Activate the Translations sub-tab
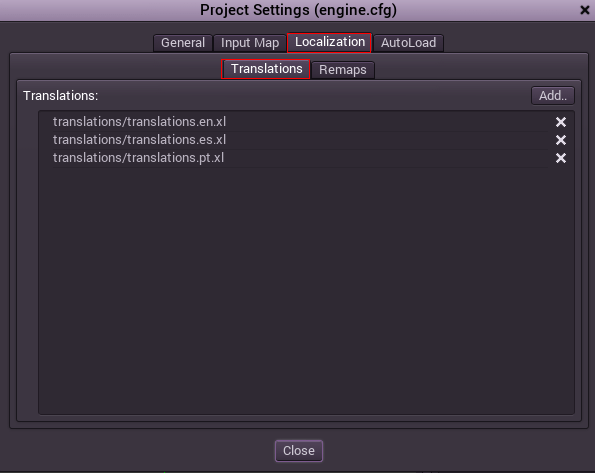The height and width of the screenshot is (473, 595). [266, 69]
